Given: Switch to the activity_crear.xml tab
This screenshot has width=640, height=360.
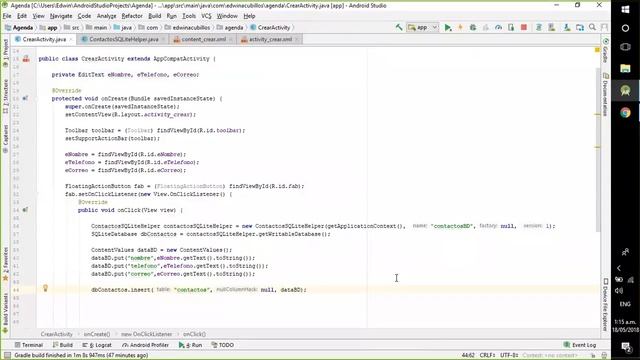Looking at the screenshot, I should (271, 39).
